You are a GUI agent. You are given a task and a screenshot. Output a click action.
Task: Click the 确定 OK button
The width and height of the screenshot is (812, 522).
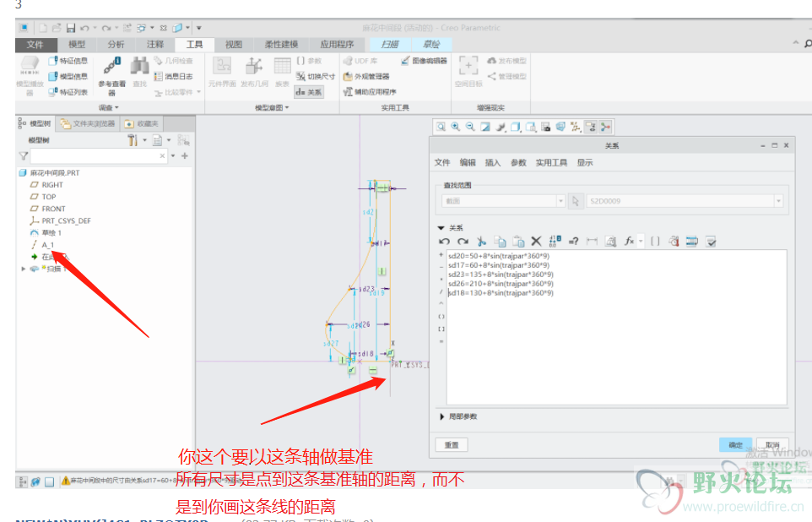click(735, 445)
